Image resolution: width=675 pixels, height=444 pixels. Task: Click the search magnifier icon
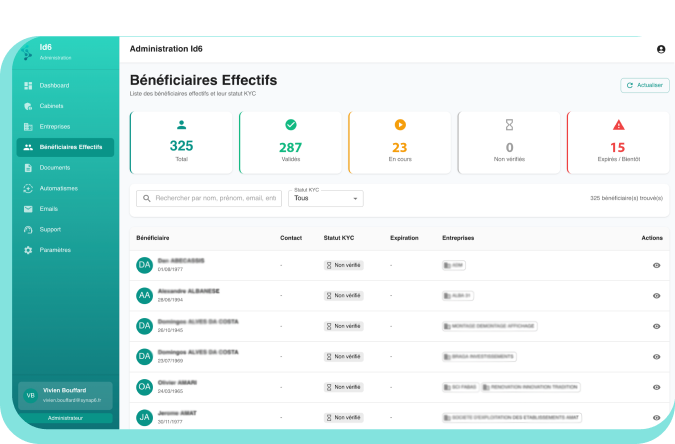146,198
